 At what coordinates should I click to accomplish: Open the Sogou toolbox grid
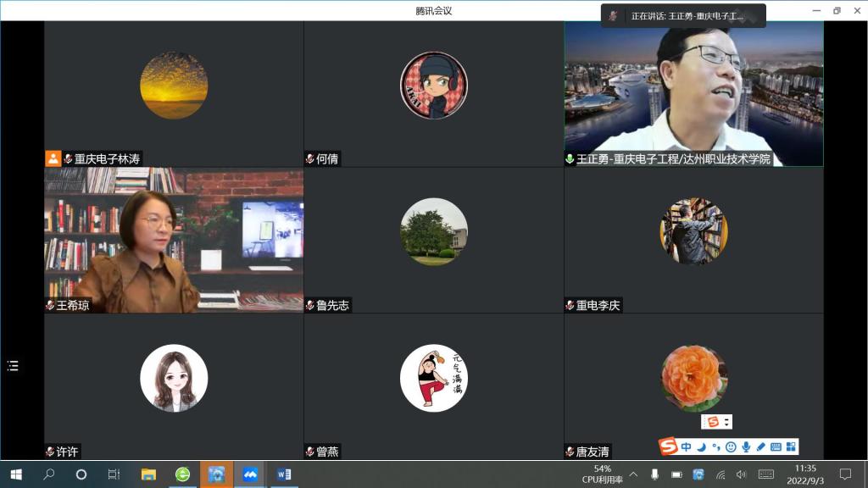pyautogui.click(x=791, y=446)
